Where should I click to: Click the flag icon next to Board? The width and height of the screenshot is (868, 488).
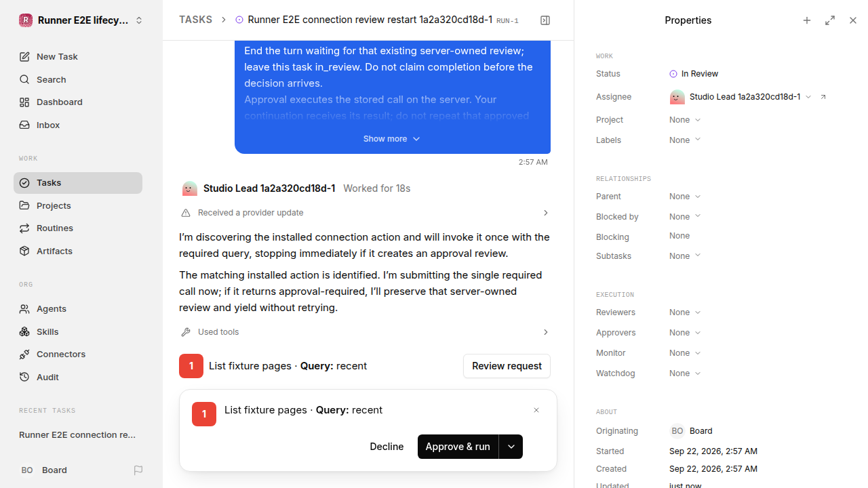(138, 470)
